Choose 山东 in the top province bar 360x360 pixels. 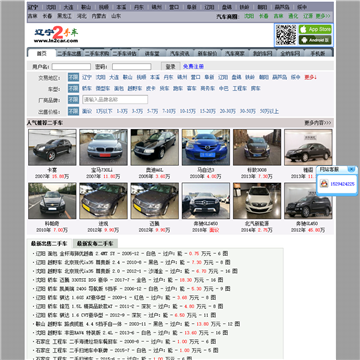[116, 16]
